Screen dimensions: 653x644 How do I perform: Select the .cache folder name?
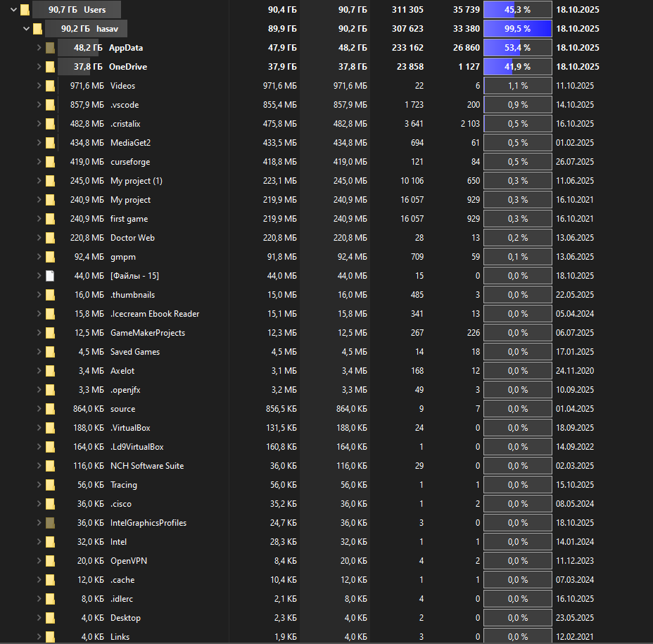click(x=122, y=580)
